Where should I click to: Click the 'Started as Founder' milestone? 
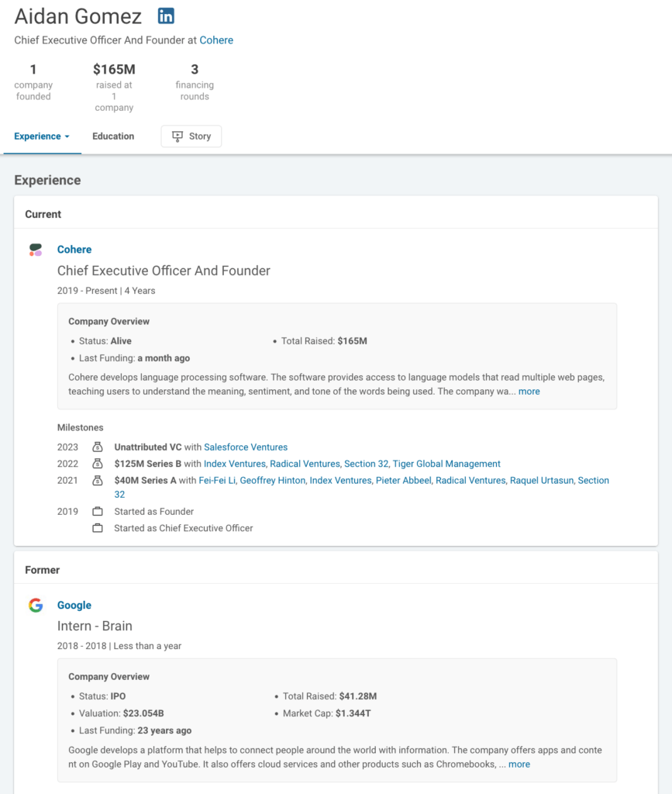[153, 512]
